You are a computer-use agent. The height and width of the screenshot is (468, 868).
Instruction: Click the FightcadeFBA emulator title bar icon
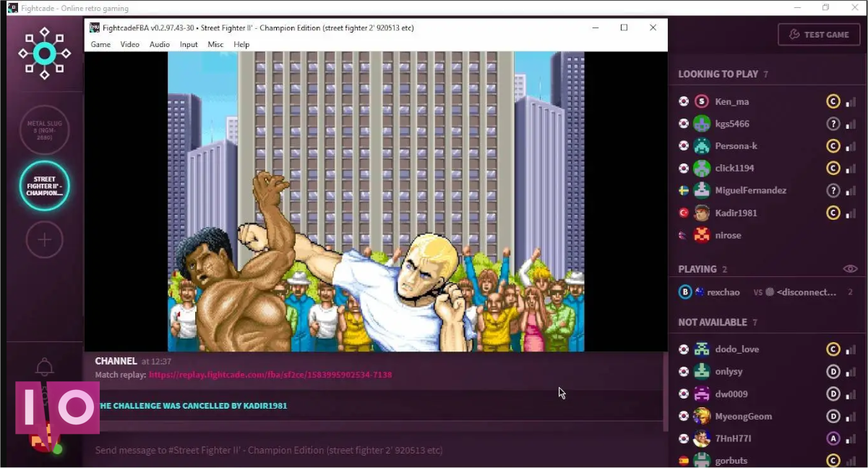pyautogui.click(x=95, y=27)
